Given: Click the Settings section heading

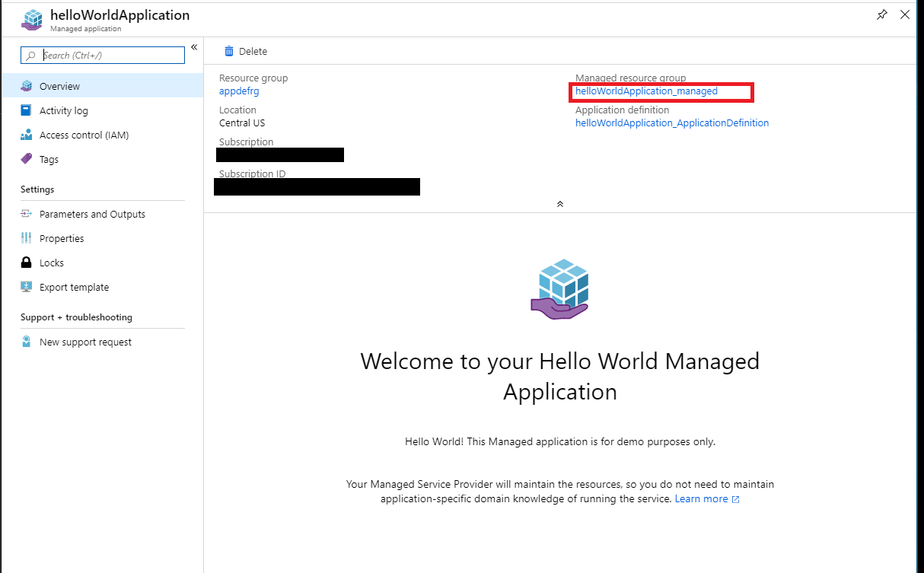Looking at the screenshot, I should (x=37, y=189).
